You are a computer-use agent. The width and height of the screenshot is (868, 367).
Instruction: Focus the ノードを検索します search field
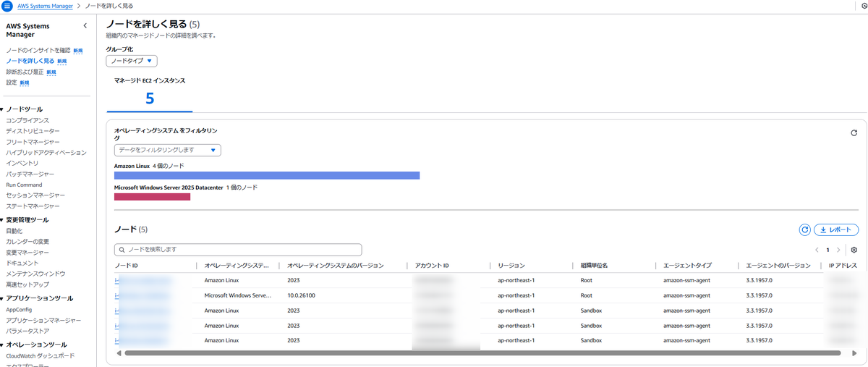click(238, 249)
